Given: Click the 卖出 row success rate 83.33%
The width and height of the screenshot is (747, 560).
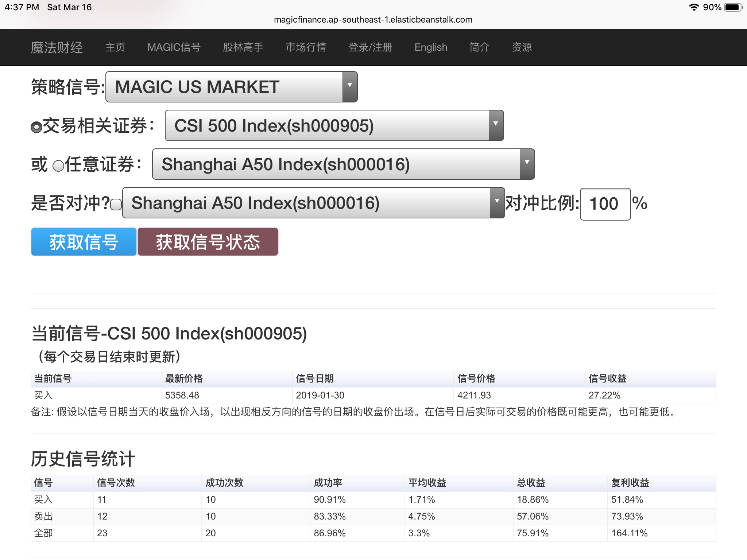Looking at the screenshot, I should [330, 516].
